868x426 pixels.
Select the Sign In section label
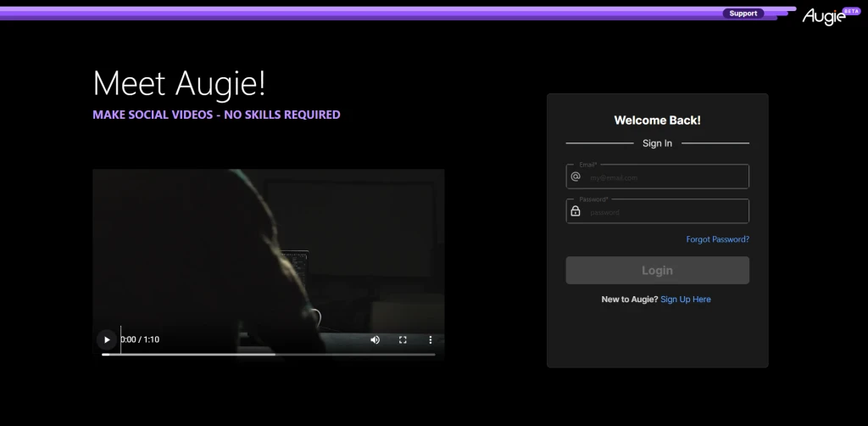tap(657, 143)
